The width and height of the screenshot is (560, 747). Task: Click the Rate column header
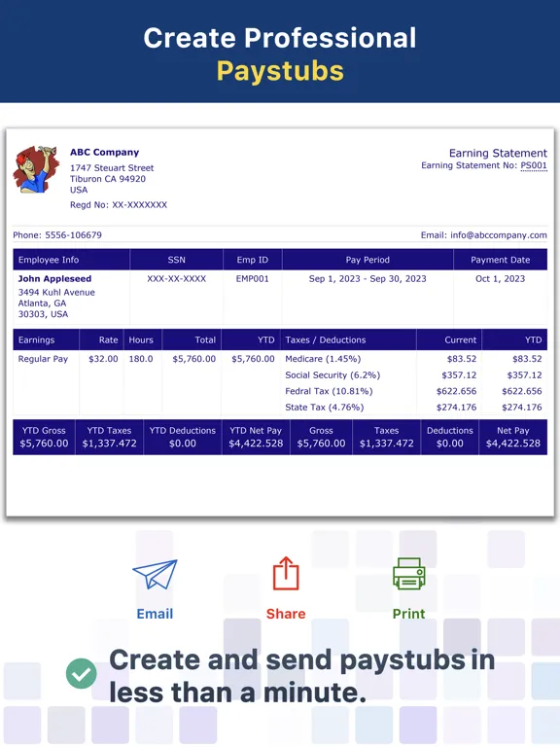click(x=101, y=339)
